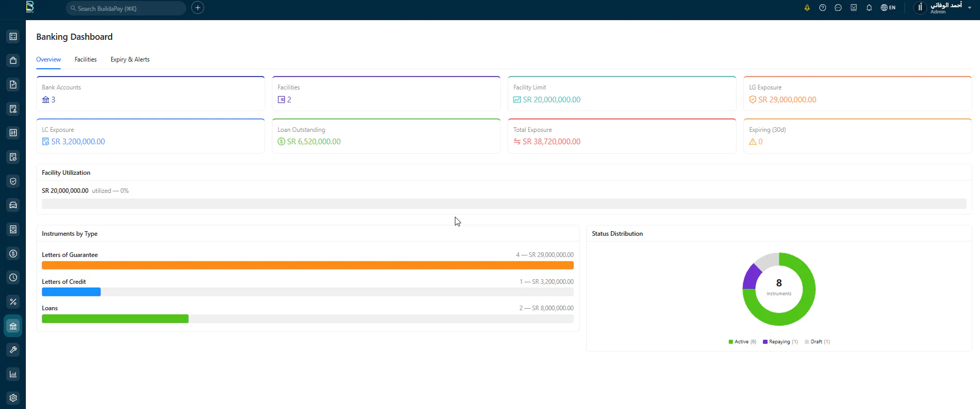Switch to the Facilities tab
Viewport: 980px width, 409px height.
click(x=85, y=59)
